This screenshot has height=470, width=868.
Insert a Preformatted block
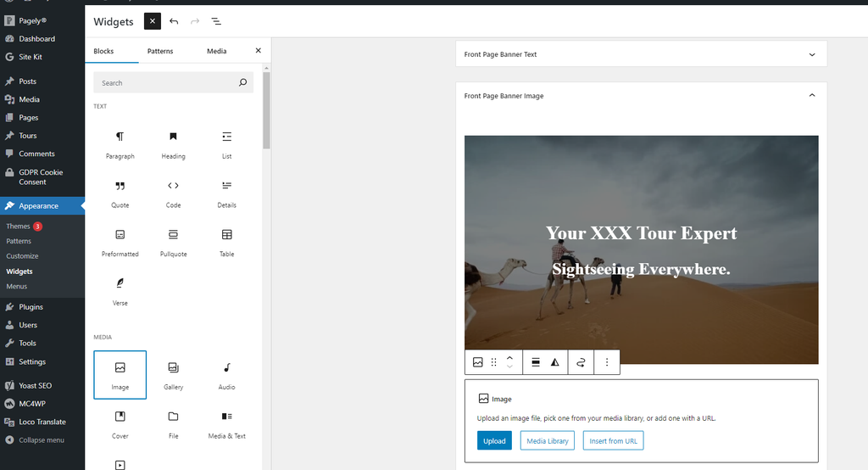coord(120,242)
